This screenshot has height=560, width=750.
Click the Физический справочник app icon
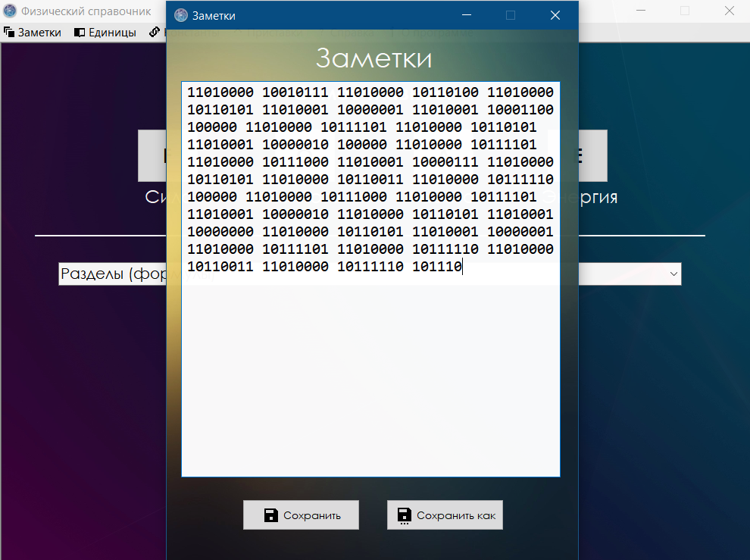pyautogui.click(x=10, y=11)
